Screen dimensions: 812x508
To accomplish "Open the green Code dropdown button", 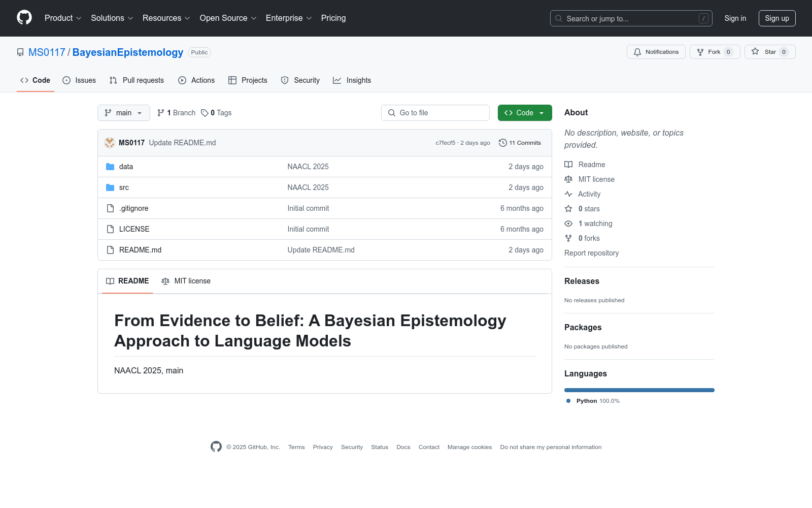I will (x=525, y=113).
